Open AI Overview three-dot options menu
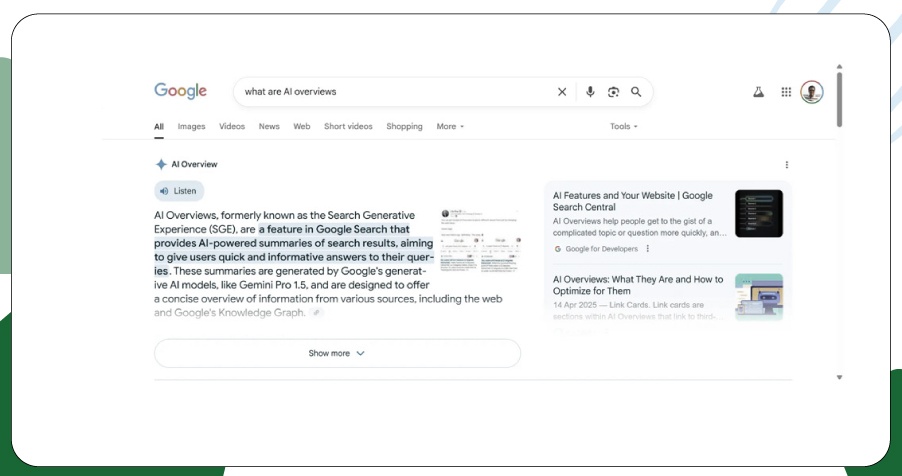 (786, 165)
